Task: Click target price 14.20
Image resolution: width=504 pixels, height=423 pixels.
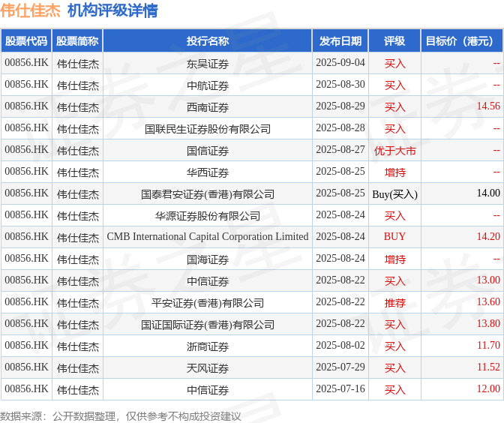Action: [488, 236]
